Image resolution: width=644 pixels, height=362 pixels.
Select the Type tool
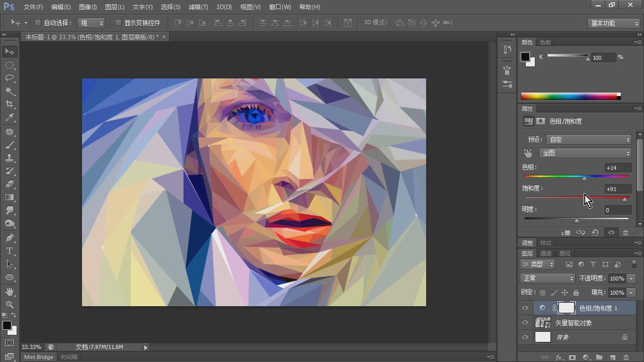pyautogui.click(x=10, y=250)
